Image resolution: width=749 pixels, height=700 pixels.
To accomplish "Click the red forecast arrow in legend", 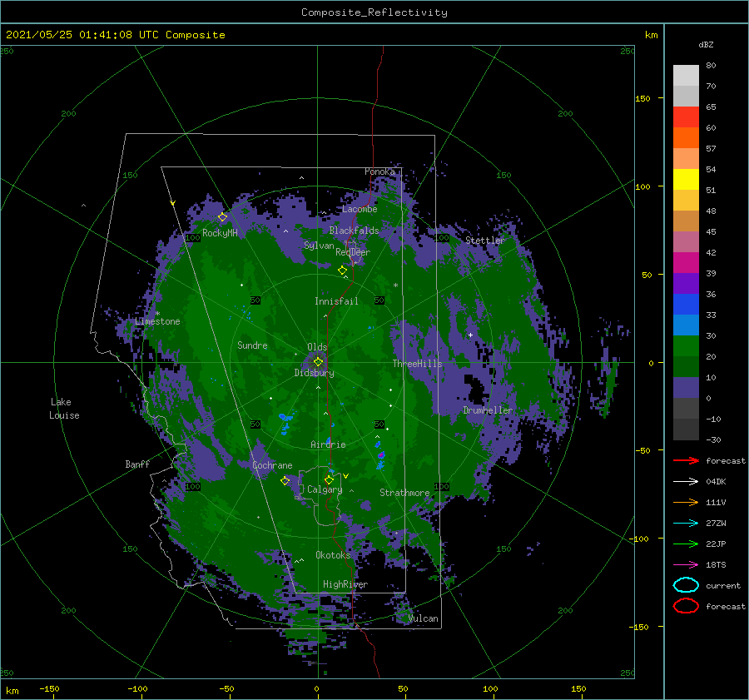I will (686, 460).
